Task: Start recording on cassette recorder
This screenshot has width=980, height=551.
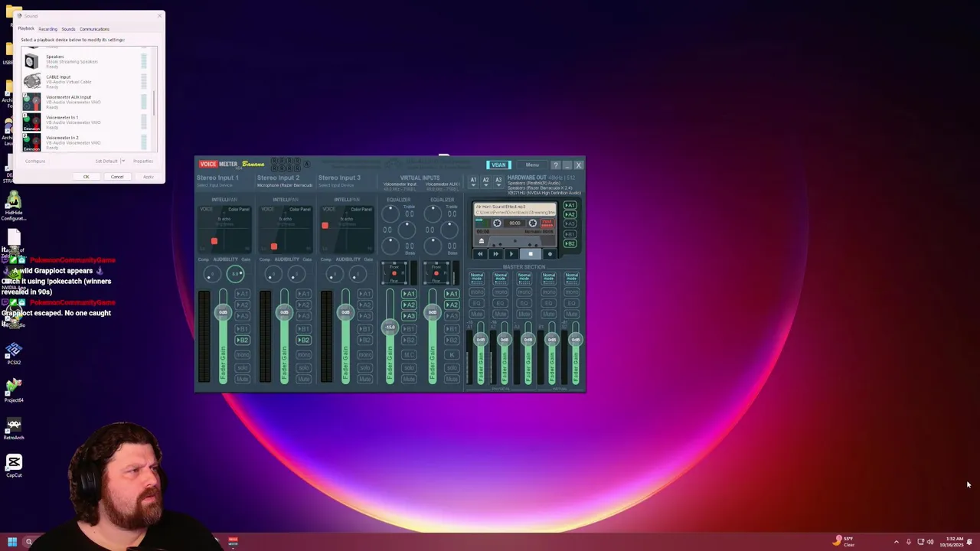Action: coord(549,254)
